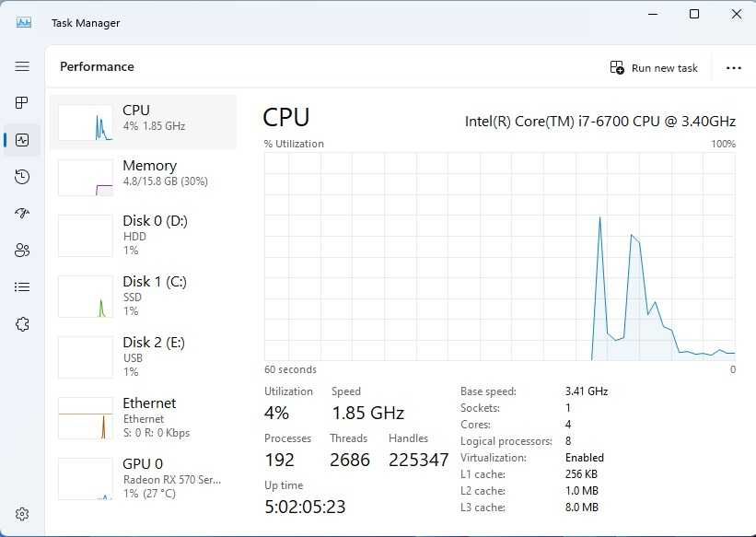Select Memory in the performance list
756x537 pixels.
(x=143, y=177)
